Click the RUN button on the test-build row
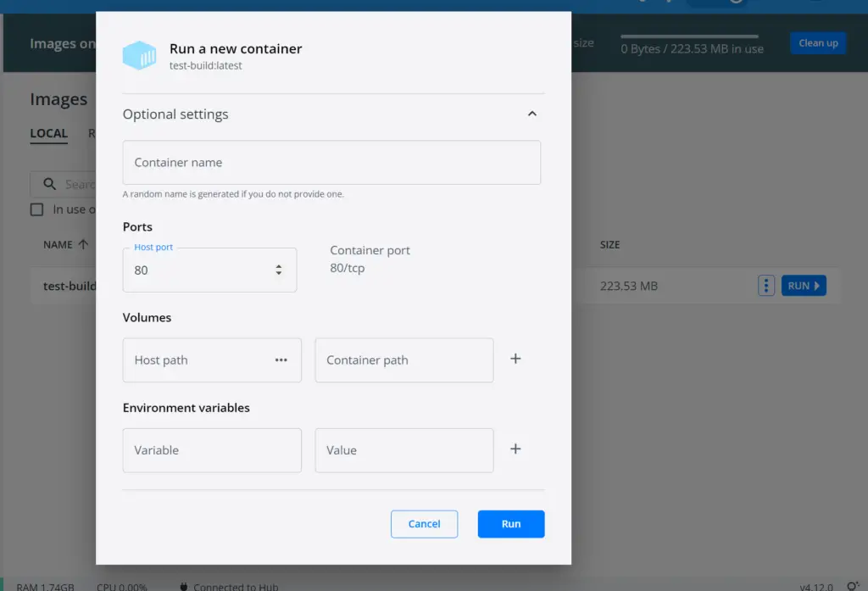This screenshot has width=868, height=591. point(803,285)
